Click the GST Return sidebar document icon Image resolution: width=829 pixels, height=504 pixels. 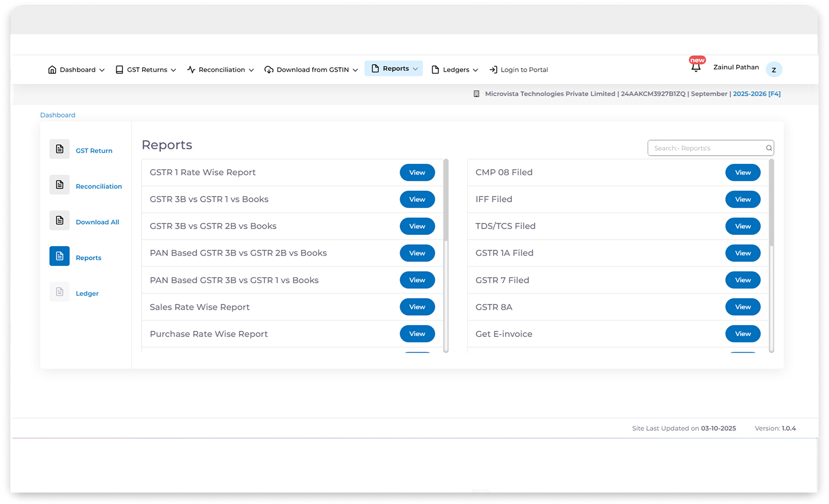[60, 149]
